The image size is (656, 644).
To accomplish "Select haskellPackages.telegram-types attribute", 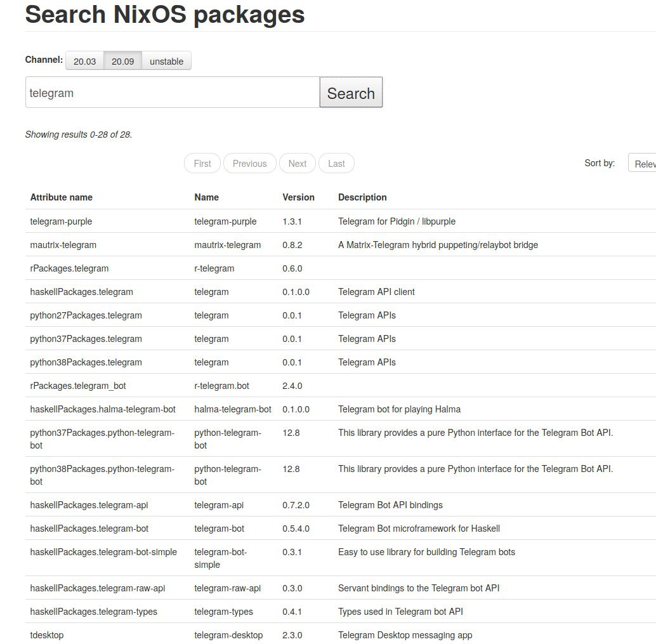I will [x=94, y=612].
